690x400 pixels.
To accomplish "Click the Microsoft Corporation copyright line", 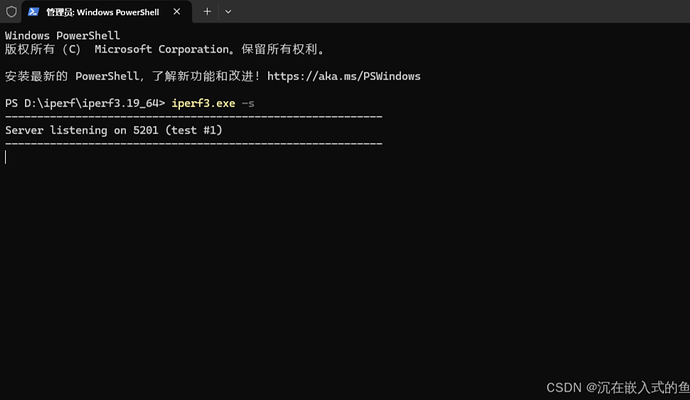I will pyautogui.click(x=165, y=49).
